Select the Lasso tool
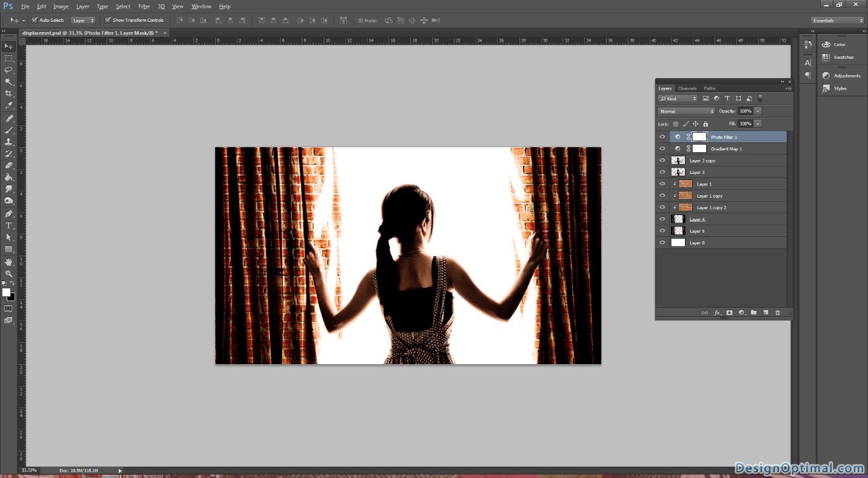Screen dimensions: 868x478 [x=8, y=70]
